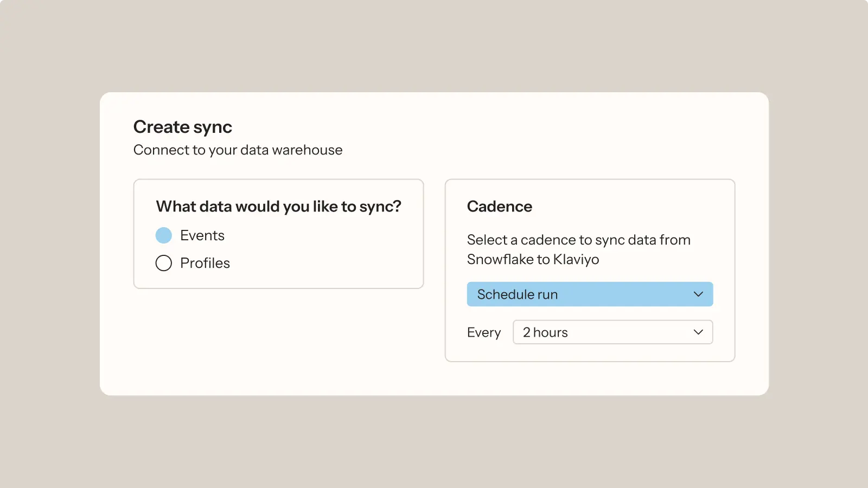Click the word 'Klaviyo' in cadence description
This screenshot has width=868, height=488.
click(x=576, y=260)
